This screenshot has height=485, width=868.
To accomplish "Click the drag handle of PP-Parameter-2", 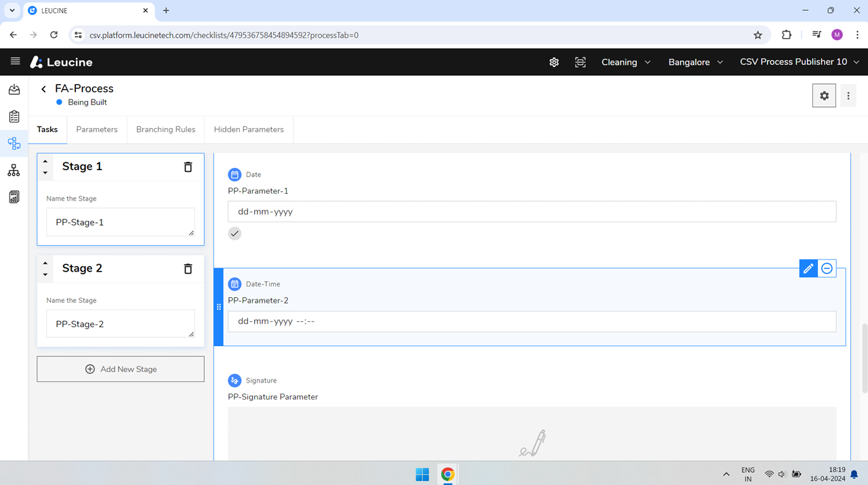I will click(x=219, y=307).
